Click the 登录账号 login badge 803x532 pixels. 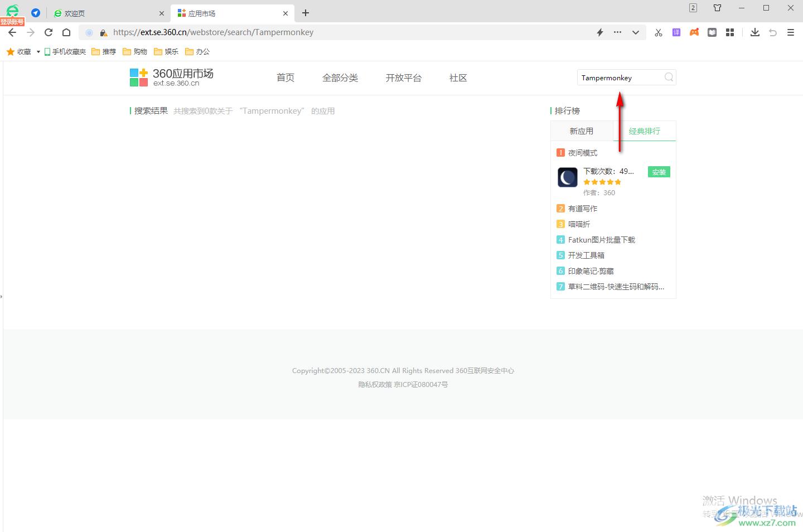pos(12,22)
